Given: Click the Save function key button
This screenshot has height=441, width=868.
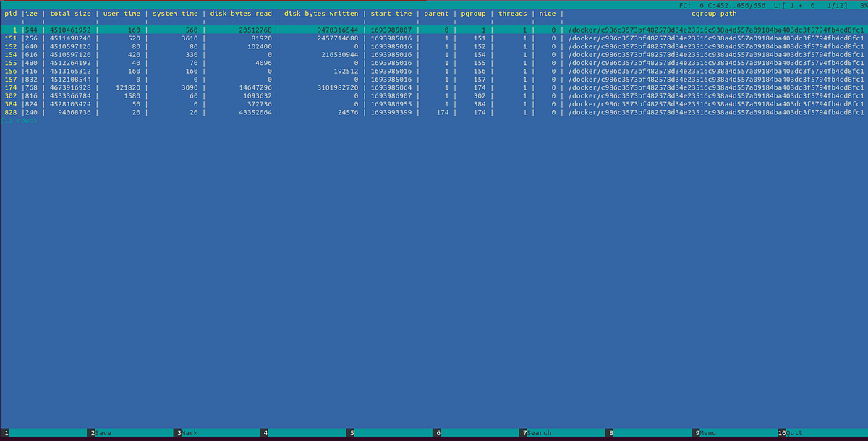Looking at the screenshot, I should pos(101,432).
